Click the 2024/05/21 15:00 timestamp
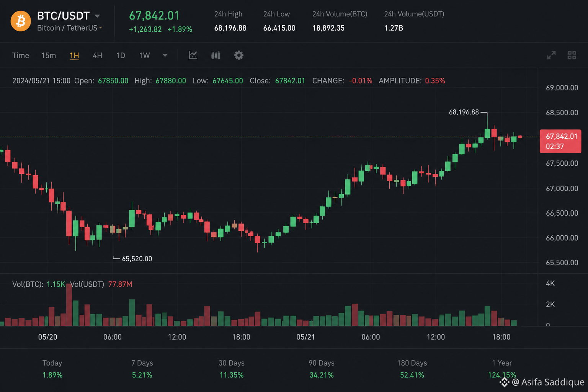Screen dimensions: 588x392 click(41, 81)
